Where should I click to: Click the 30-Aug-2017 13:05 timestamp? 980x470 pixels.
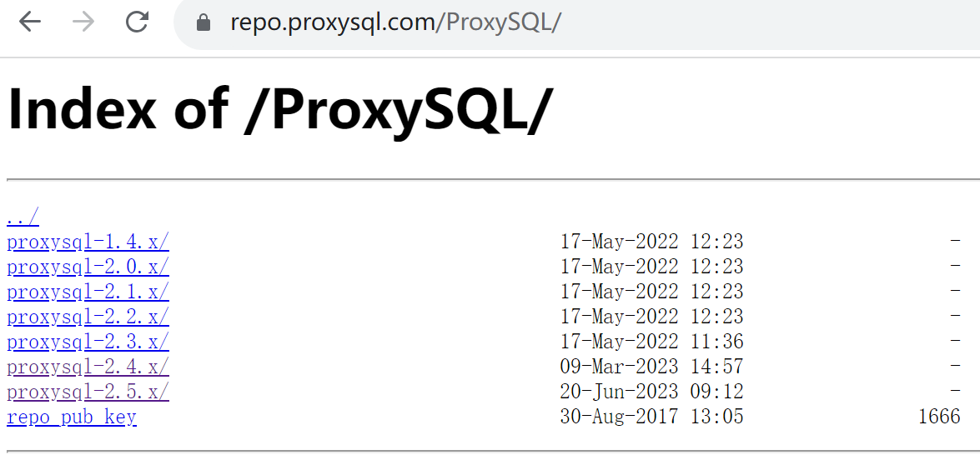651,417
